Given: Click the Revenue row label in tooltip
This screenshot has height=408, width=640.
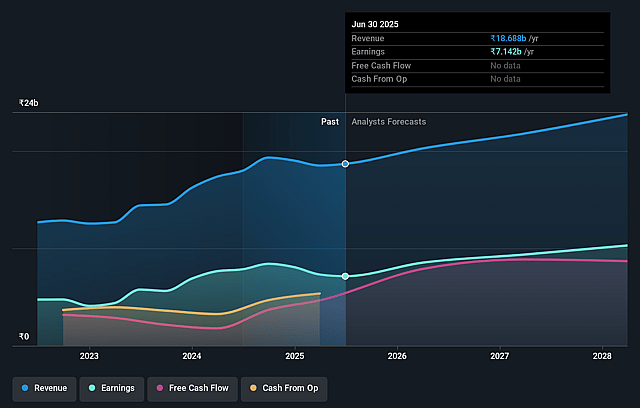Looking at the screenshot, I should [x=368, y=38].
